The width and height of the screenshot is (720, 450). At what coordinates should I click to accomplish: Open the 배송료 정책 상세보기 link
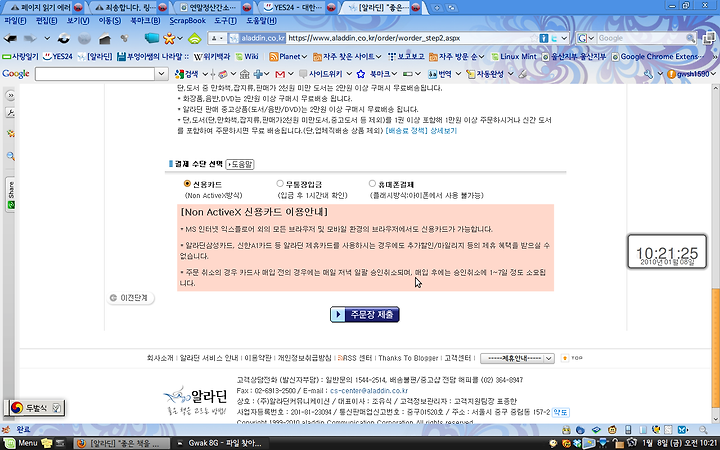click(421, 131)
